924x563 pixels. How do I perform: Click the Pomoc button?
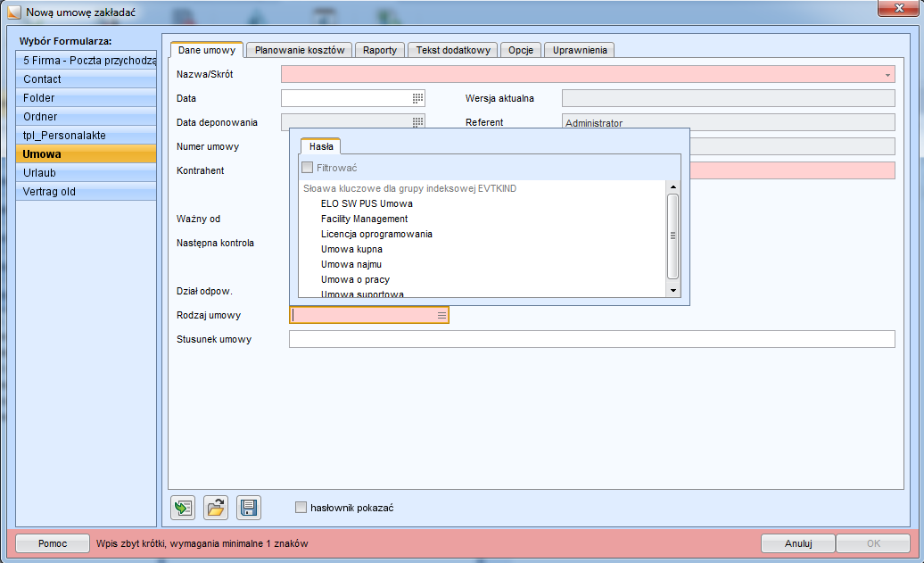coord(53,543)
